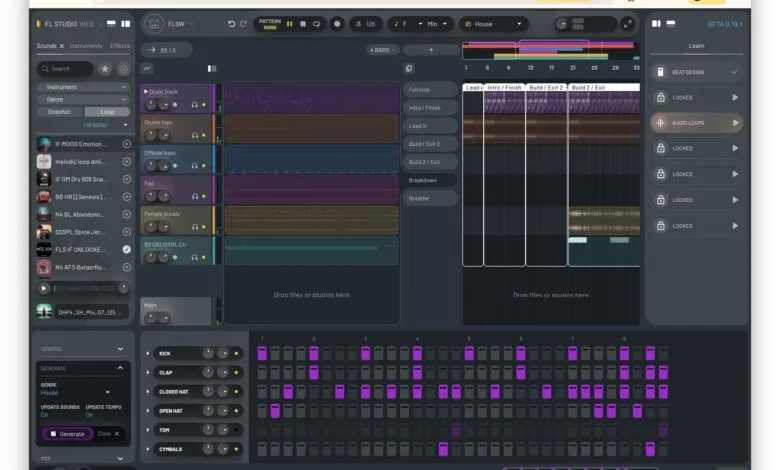Add IF MOOD Emotion sound
Screen dimensions: 780x470
tap(127, 144)
